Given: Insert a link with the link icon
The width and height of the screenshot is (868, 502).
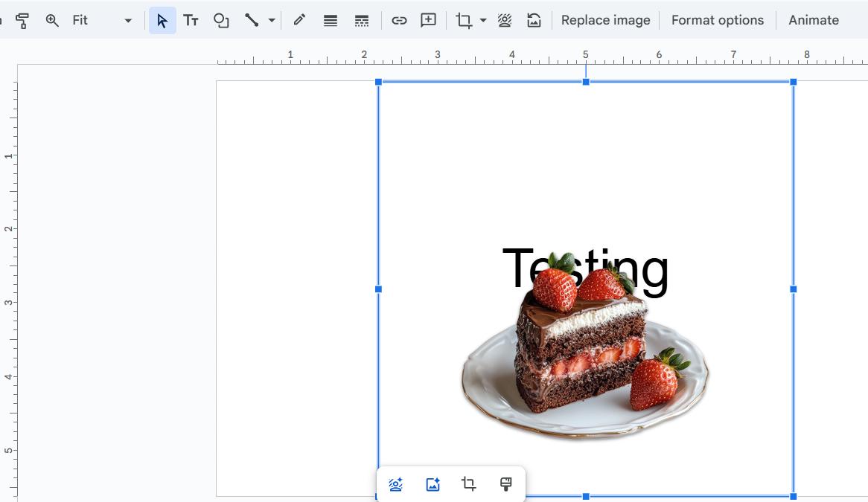Looking at the screenshot, I should point(399,21).
